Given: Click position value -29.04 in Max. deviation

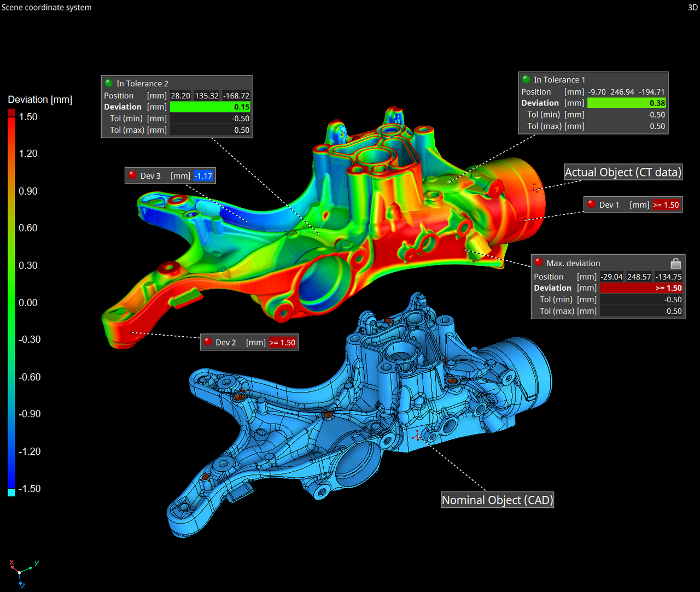Looking at the screenshot, I should tap(612, 277).
